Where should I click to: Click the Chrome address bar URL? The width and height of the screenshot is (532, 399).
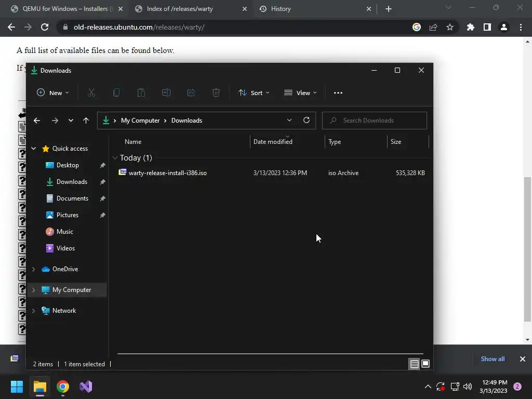tap(139, 27)
